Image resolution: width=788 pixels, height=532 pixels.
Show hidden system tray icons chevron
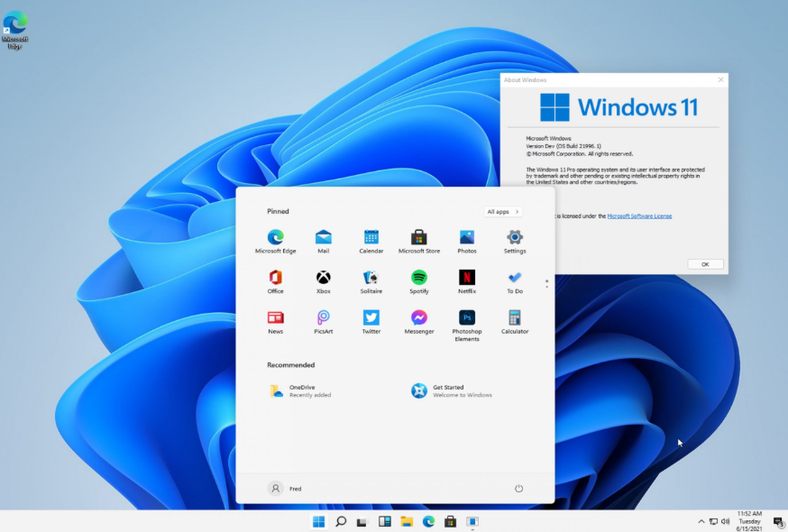tap(701, 521)
